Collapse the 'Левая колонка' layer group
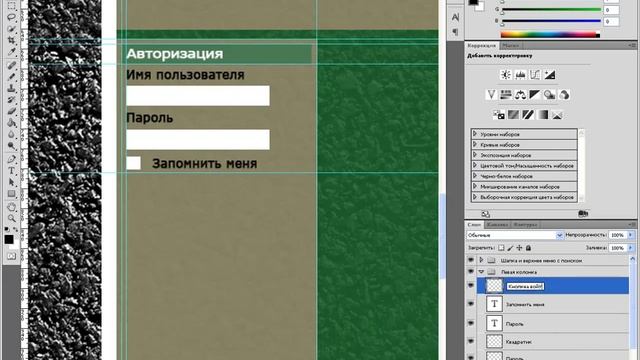This screenshot has height=360, width=640. coord(481,271)
